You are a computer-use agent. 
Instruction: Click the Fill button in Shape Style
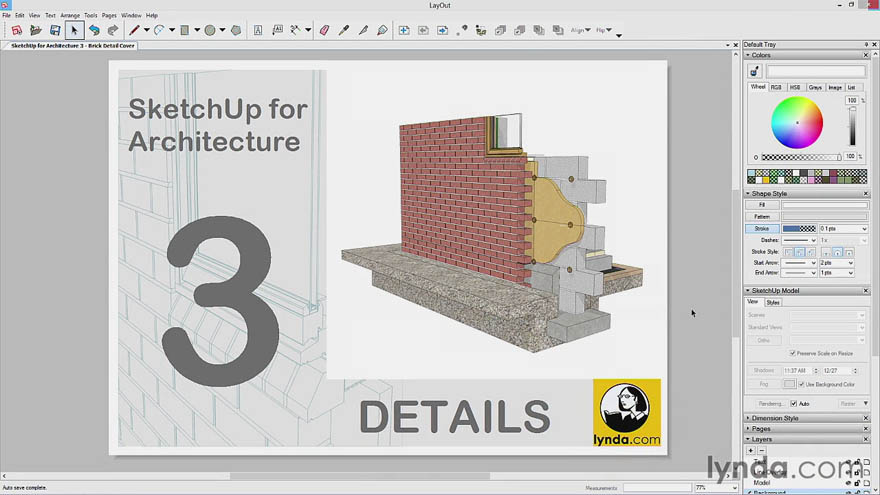coord(762,205)
